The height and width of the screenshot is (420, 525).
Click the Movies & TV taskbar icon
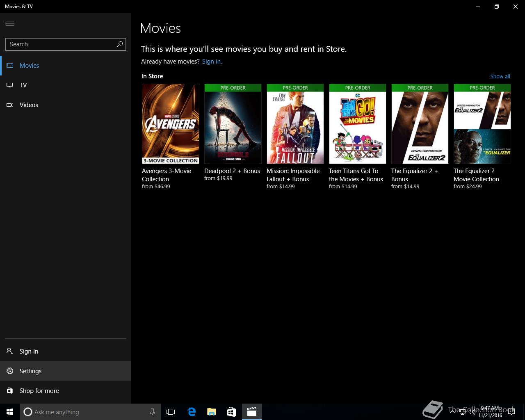point(252,412)
